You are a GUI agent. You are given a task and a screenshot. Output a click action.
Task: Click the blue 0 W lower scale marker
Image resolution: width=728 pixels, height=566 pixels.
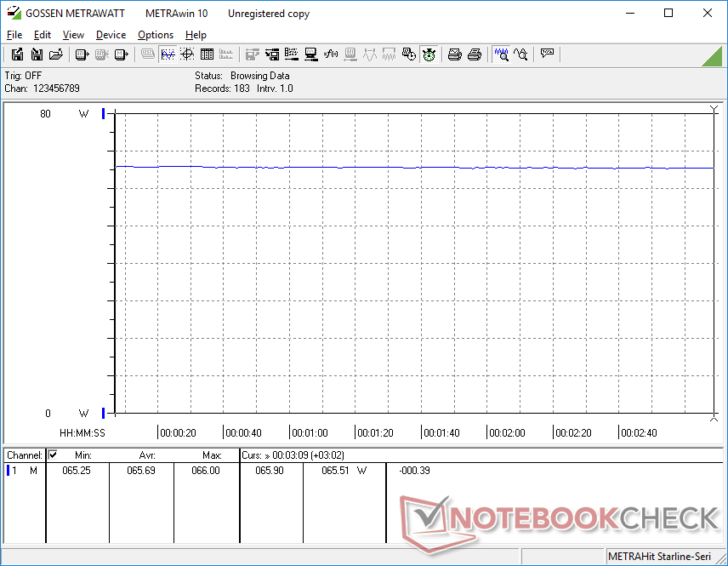point(104,413)
